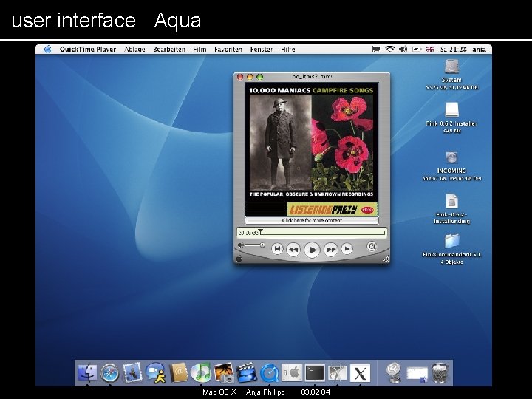Viewport: 532px width, 399px height.
Task: Open the Trash in the Dock
Action: click(440, 372)
